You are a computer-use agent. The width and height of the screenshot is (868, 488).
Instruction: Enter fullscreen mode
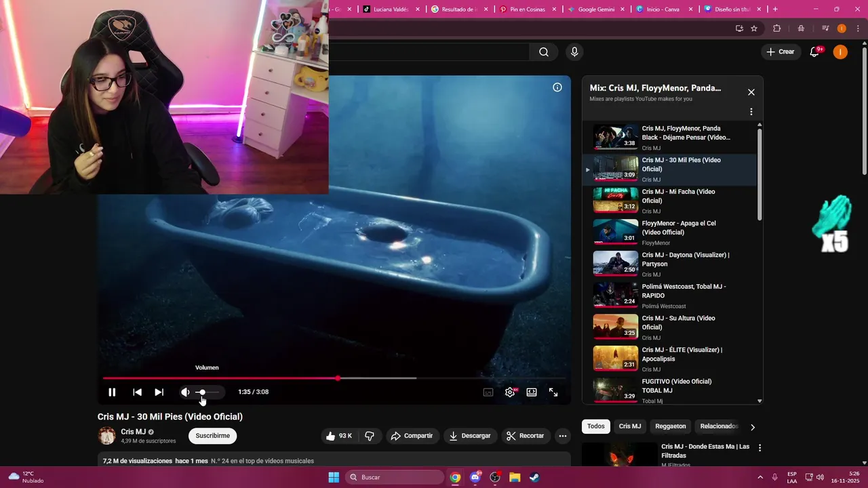point(553,392)
